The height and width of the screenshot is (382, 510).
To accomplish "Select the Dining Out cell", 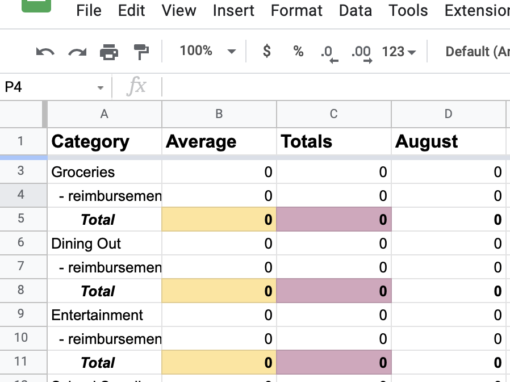I will tap(104, 243).
